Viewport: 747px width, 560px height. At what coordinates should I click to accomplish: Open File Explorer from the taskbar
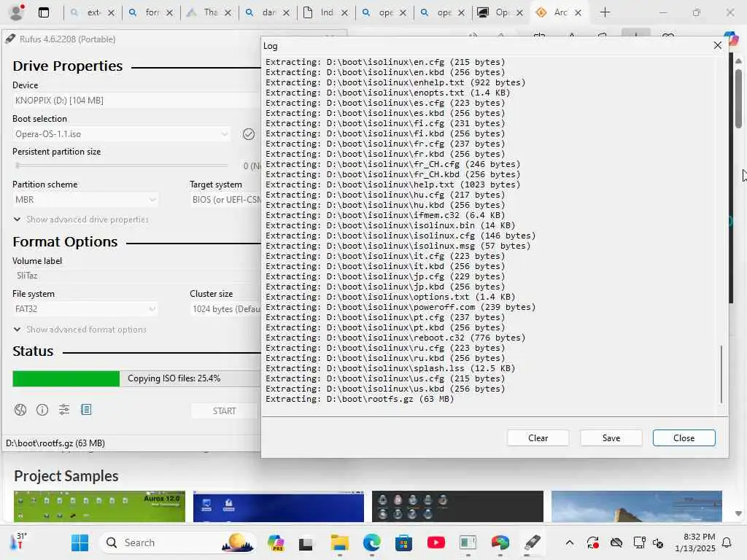pyautogui.click(x=340, y=542)
